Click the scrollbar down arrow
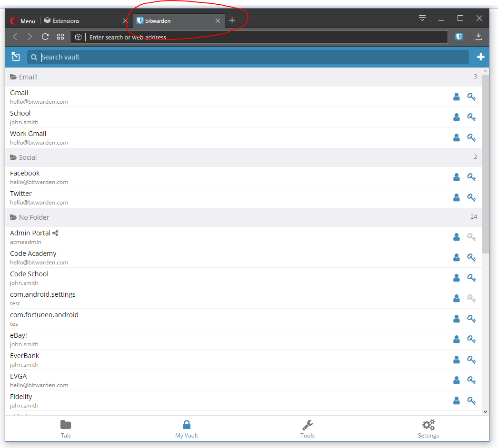The width and height of the screenshot is (498, 448). click(485, 412)
